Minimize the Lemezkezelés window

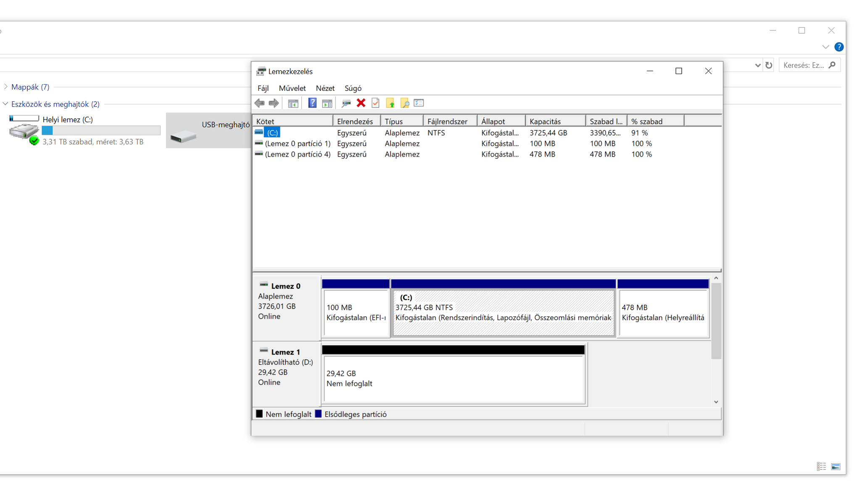coord(650,71)
